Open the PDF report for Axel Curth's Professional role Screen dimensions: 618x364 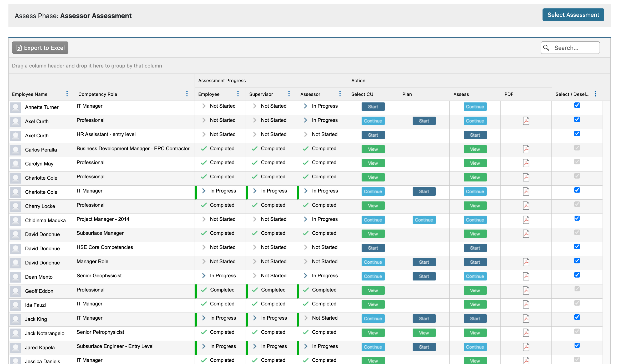tap(526, 121)
